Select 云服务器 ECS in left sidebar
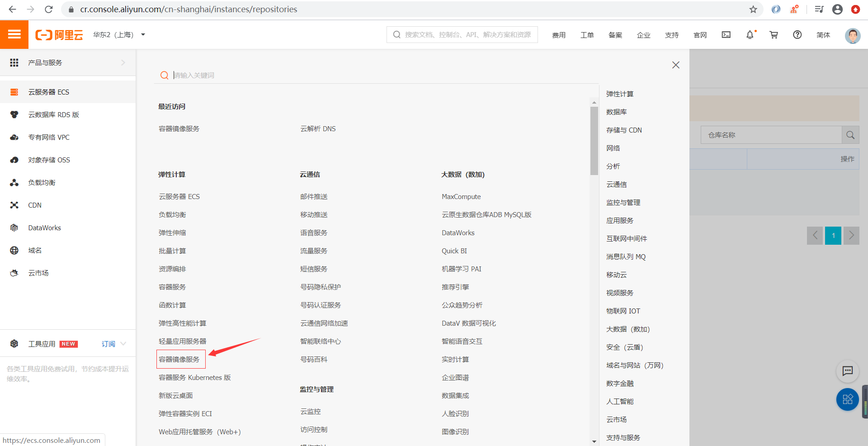 (49, 92)
